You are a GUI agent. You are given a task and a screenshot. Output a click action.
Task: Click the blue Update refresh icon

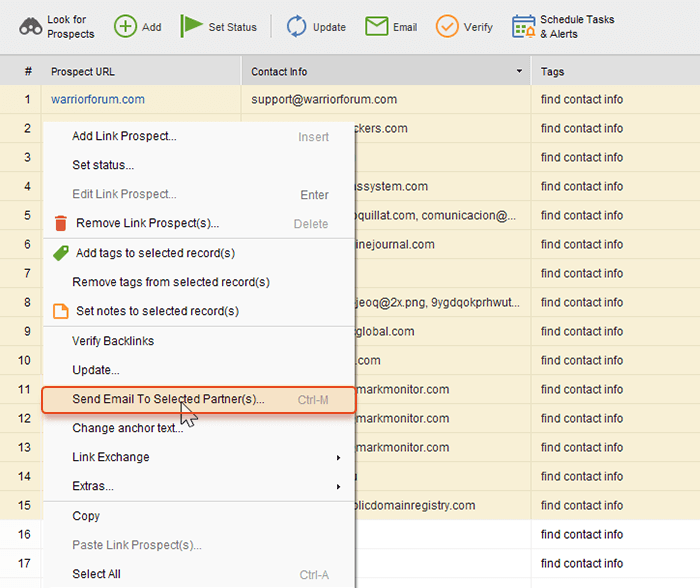(x=296, y=26)
